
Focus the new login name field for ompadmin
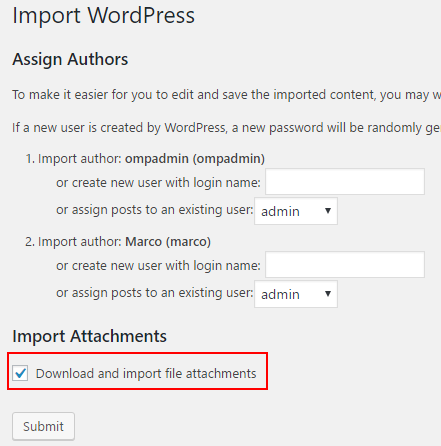pyautogui.click(x=345, y=182)
